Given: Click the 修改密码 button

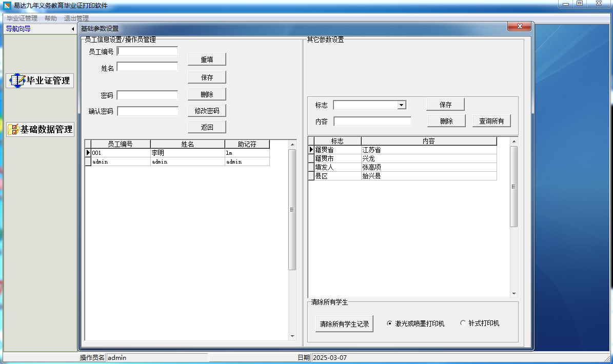Looking at the screenshot, I should click(207, 110).
